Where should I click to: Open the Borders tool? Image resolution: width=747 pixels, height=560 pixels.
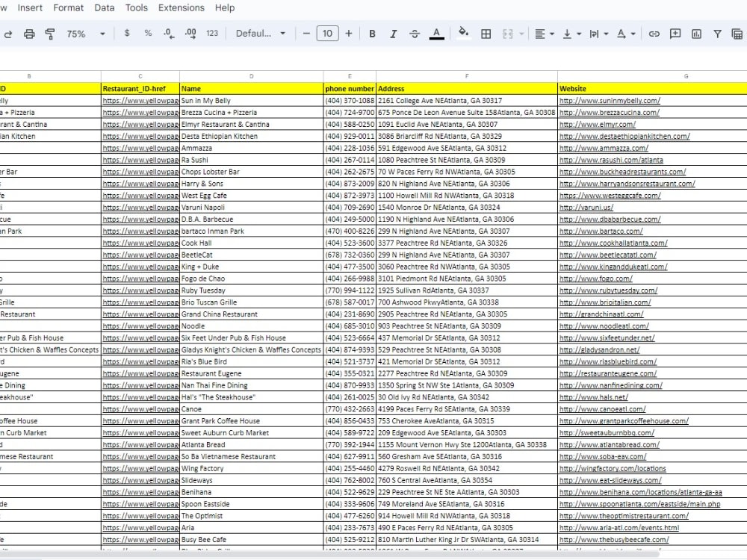click(x=486, y=34)
